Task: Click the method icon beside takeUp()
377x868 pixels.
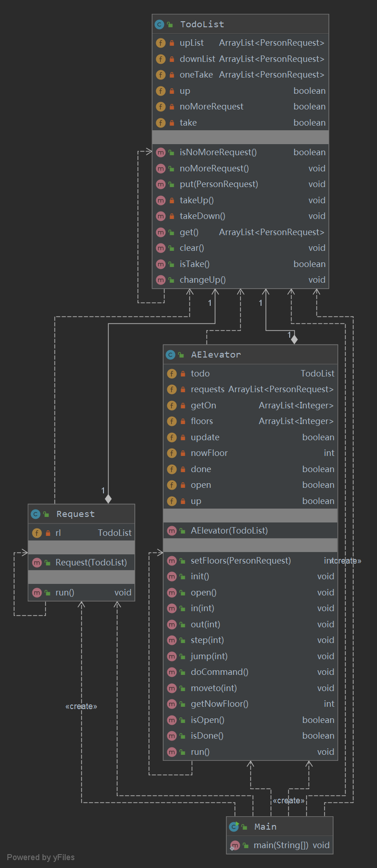Action: point(161,200)
